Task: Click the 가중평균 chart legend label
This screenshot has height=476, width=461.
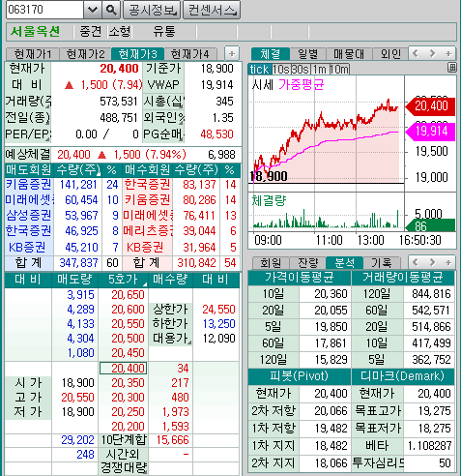Action: (x=301, y=85)
